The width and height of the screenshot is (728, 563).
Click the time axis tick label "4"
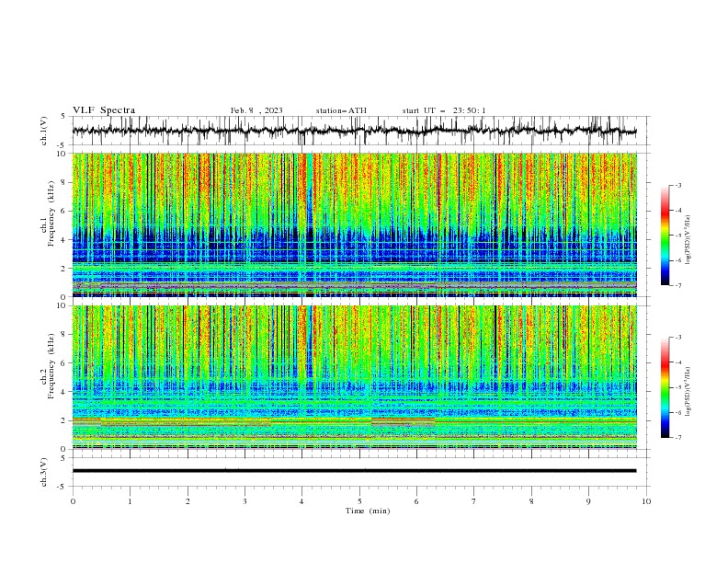301,501
